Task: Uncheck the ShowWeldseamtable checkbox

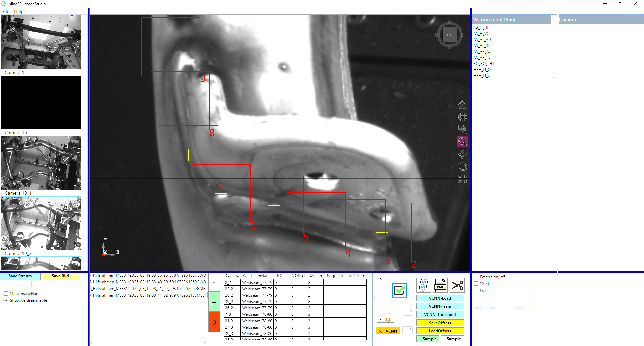Action: pyautogui.click(x=6, y=300)
